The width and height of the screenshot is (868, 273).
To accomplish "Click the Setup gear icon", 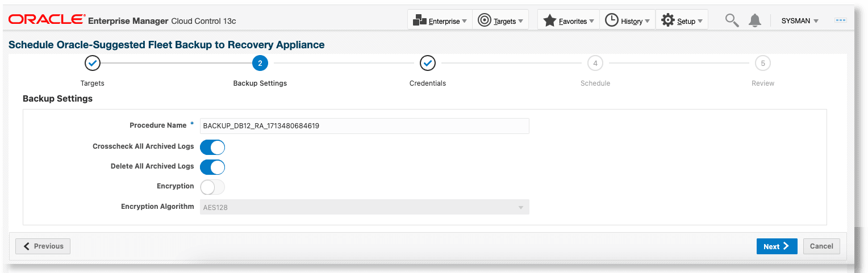I will (668, 20).
